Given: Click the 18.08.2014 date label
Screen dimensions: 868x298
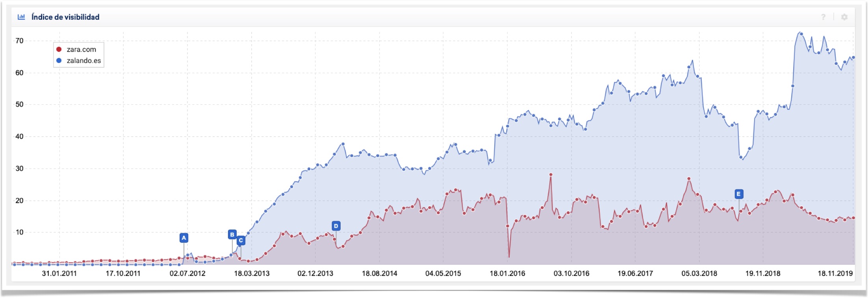Looking at the screenshot, I should pyautogui.click(x=379, y=273).
